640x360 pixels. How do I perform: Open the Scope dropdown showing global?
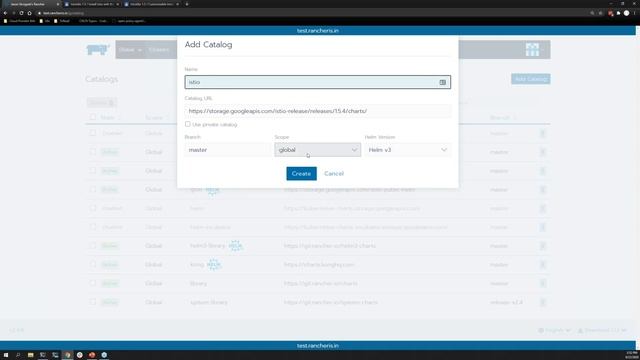[x=318, y=150]
